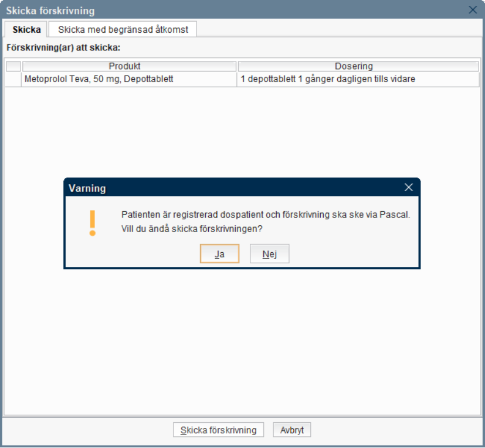Click the orange exclamation warning icon
The height and width of the screenshot is (448, 485).
[x=92, y=223]
